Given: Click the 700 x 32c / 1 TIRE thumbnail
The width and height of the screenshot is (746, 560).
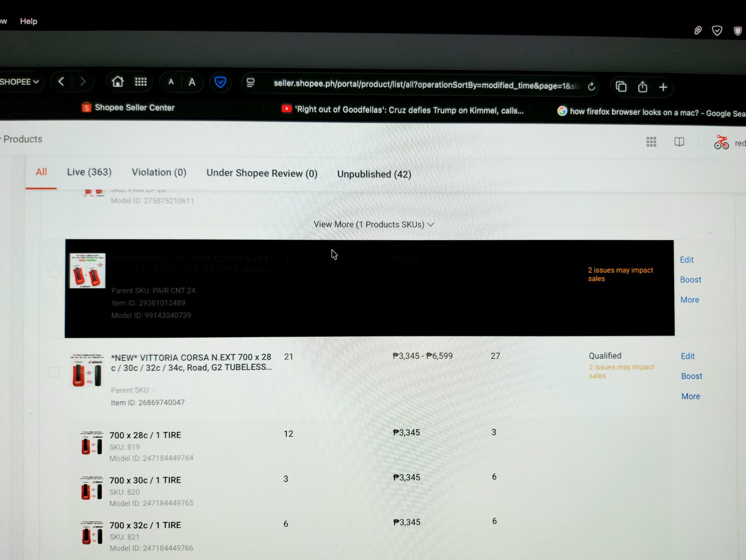Looking at the screenshot, I should (x=92, y=533).
